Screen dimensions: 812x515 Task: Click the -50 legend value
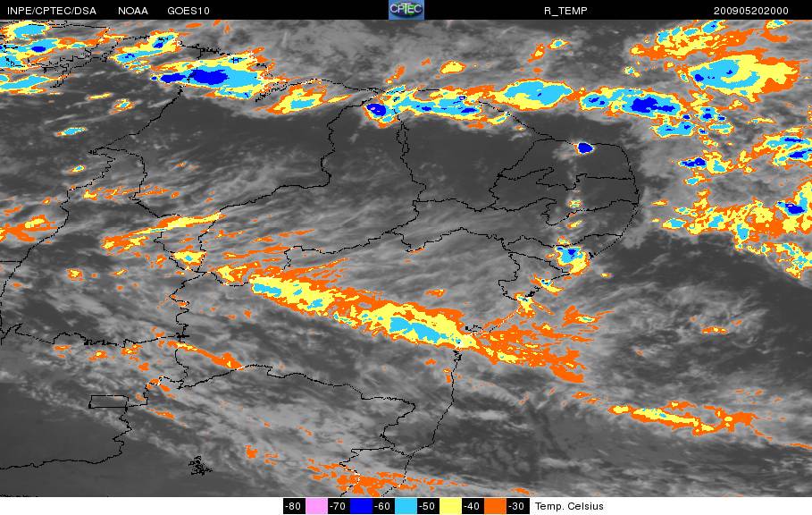click(x=428, y=506)
